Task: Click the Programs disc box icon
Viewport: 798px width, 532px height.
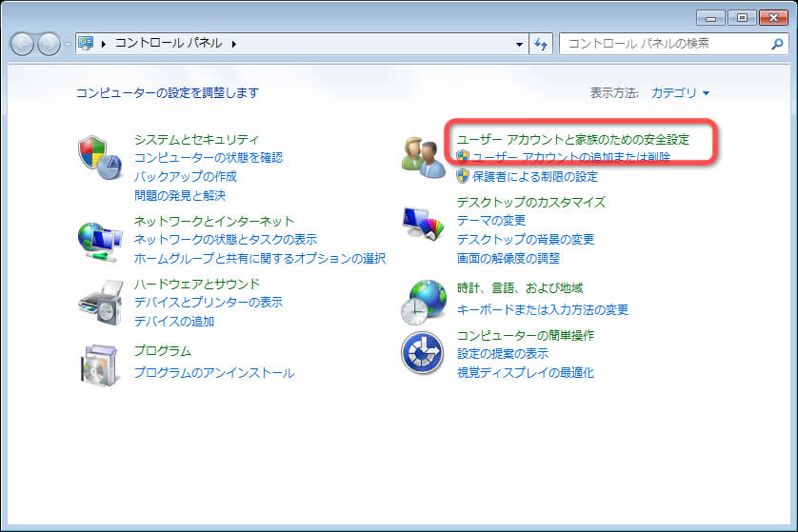Action: click(100, 365)
